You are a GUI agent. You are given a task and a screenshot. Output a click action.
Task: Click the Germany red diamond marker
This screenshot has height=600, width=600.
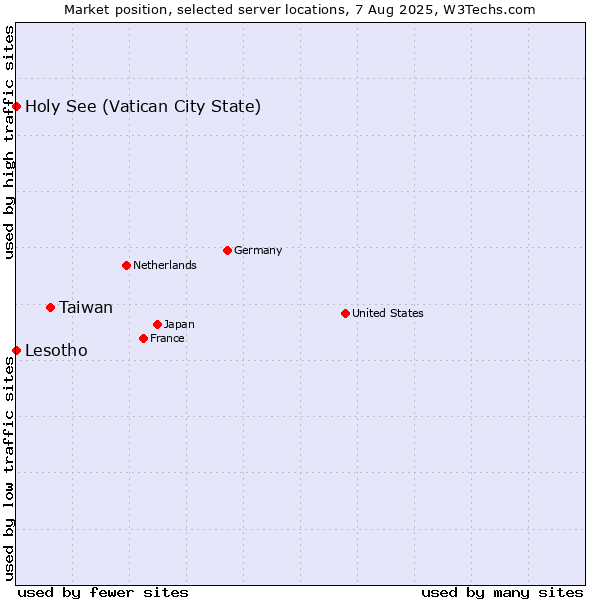click(228, 251)
